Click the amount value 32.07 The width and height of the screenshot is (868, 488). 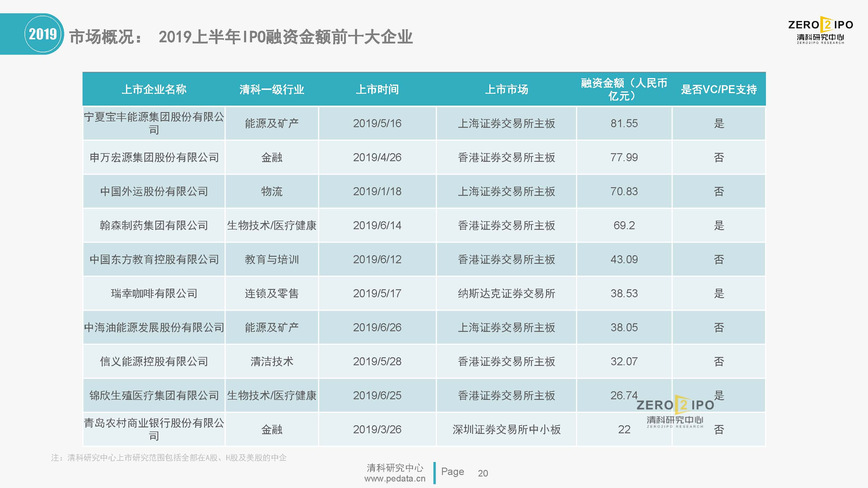point(624,361)
